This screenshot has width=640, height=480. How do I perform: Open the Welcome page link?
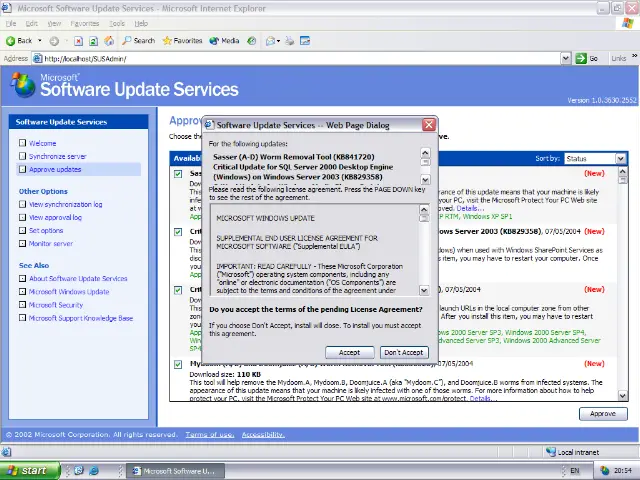coord(42,143)
